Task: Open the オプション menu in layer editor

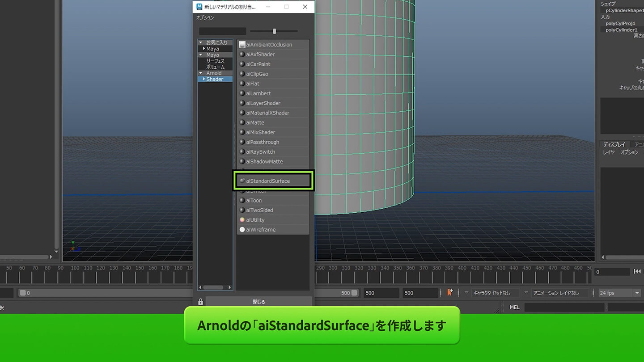Action: pyautogui.click(x=629, y=152)
